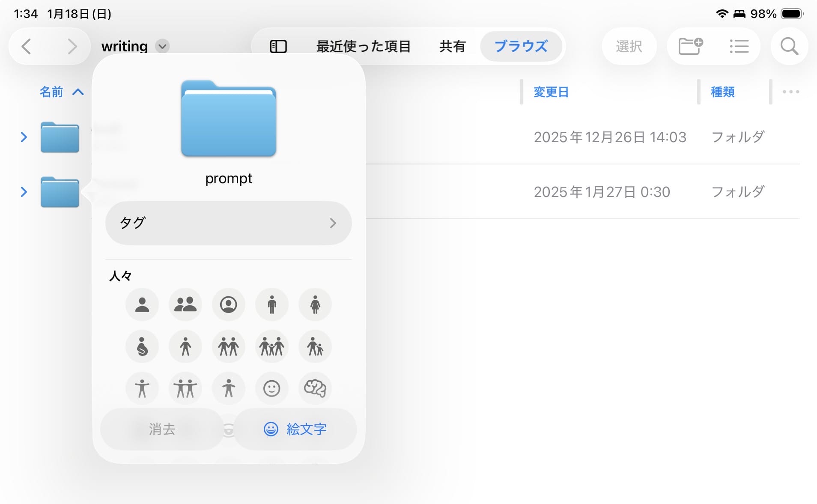817x504 pixels.
Task: Open the search in Files
Action: (788, 46)
